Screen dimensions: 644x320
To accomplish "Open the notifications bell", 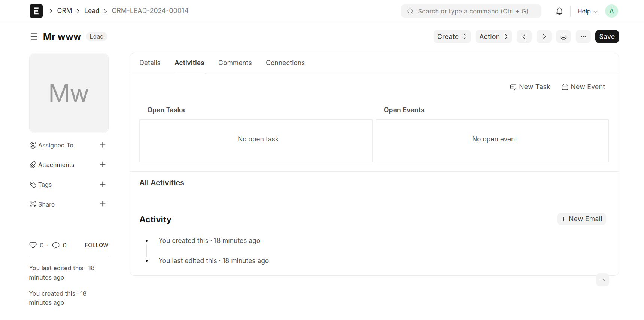I will 559,11.
